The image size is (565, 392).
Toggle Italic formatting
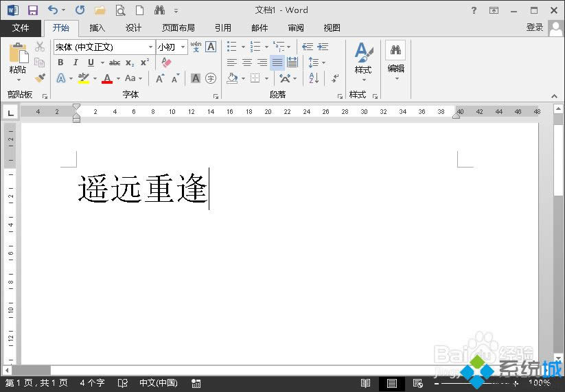pos(76,62)
